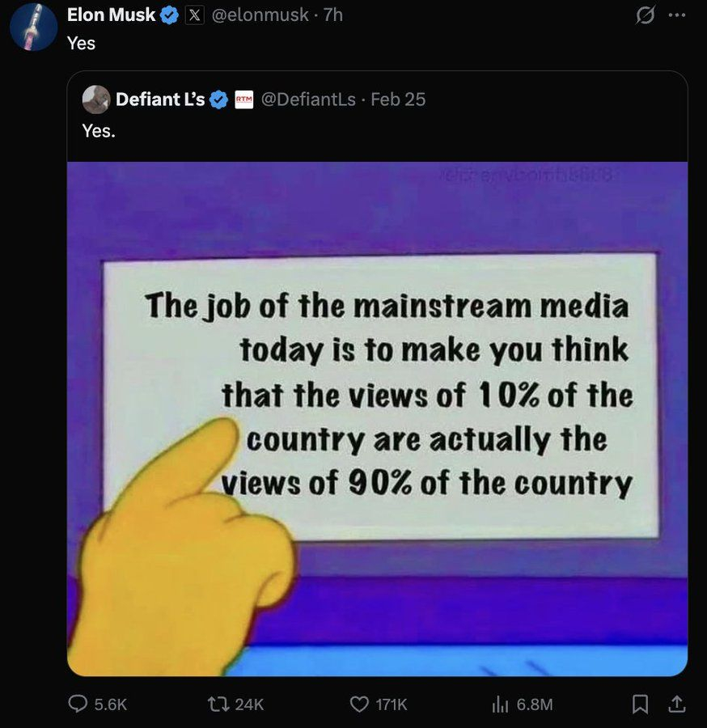Open view analytics bar chart icon
This screenshot has width=707, height=728.
pos(499,704)
